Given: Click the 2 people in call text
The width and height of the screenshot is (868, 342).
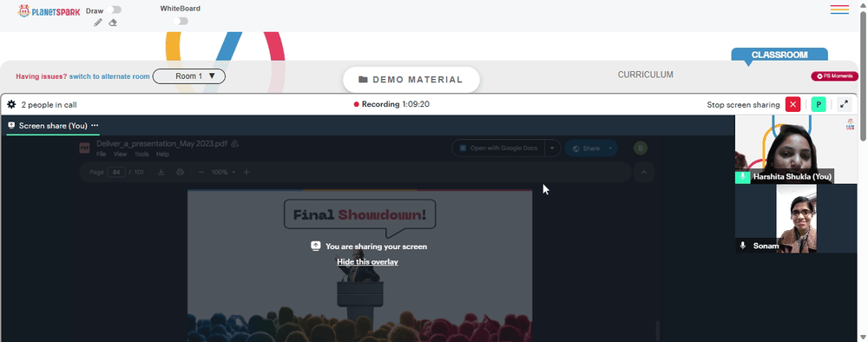Looking at the screenshot, I should click(x=49, y=104).
